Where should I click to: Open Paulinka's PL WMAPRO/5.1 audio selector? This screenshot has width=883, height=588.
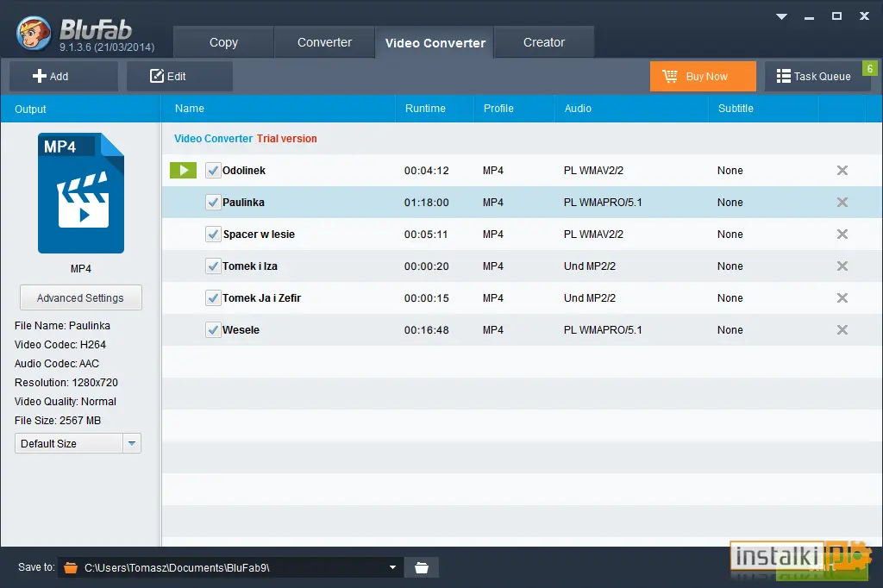603,203
